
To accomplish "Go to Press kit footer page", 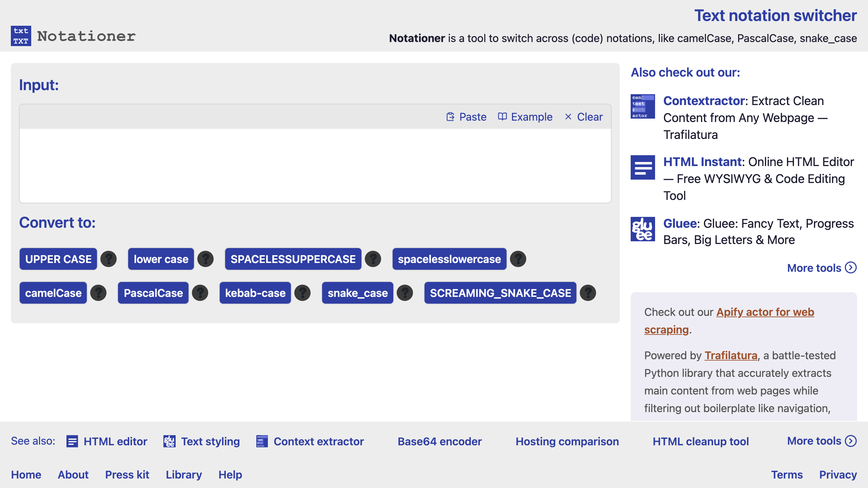I will click(127, 475).
